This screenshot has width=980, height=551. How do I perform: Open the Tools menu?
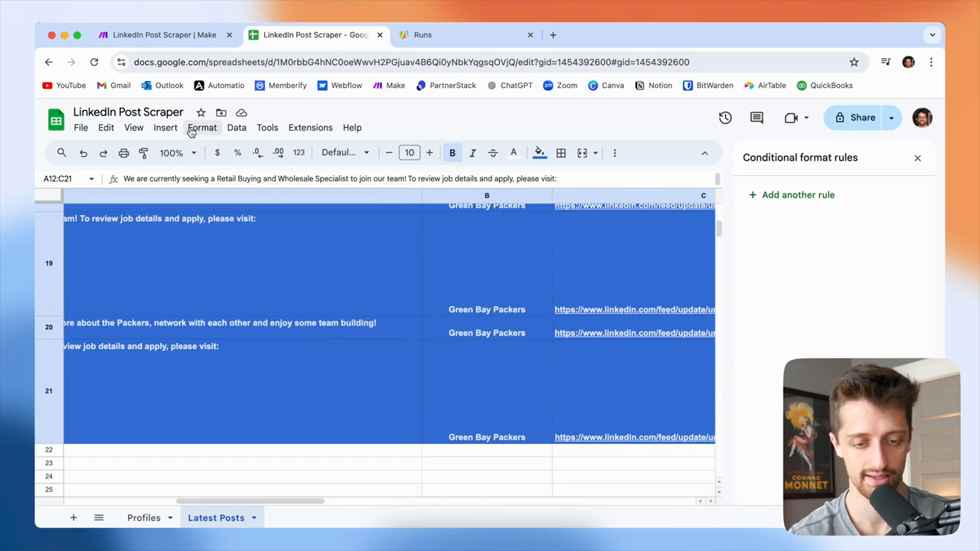pyautogui.click(x=267, y=128)
